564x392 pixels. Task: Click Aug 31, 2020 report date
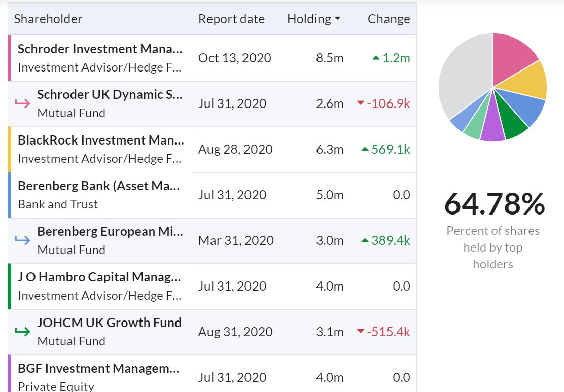tap(235, 332)
